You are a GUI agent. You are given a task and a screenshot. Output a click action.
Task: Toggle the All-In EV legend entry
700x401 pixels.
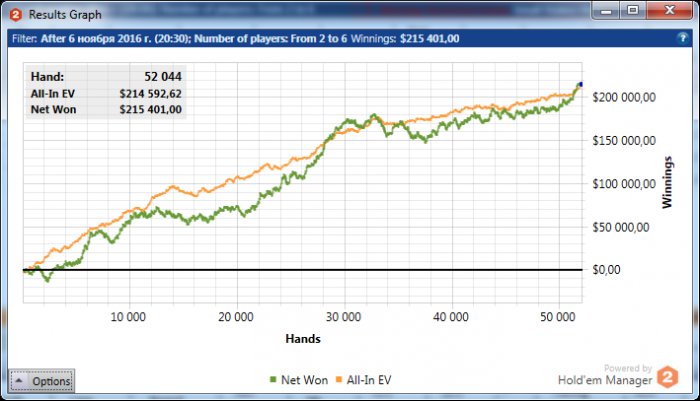point(363,380)
